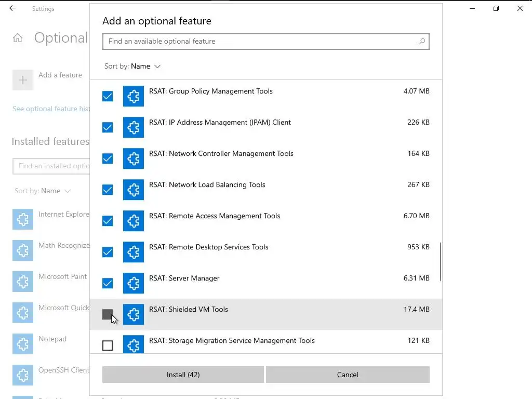Click the RSAT Server Manager puzzle icon
The height and width of the screenshot is (399, 532).
tap(134, 283)
